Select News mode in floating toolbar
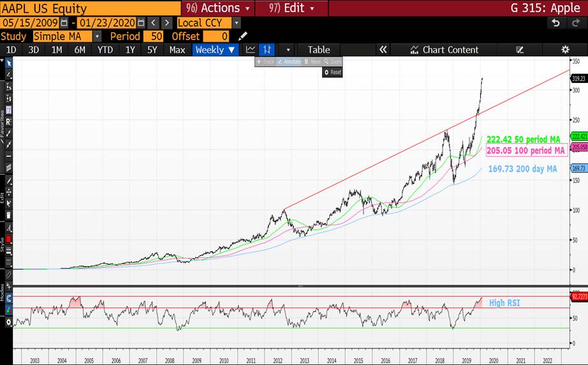 [312, 61]
